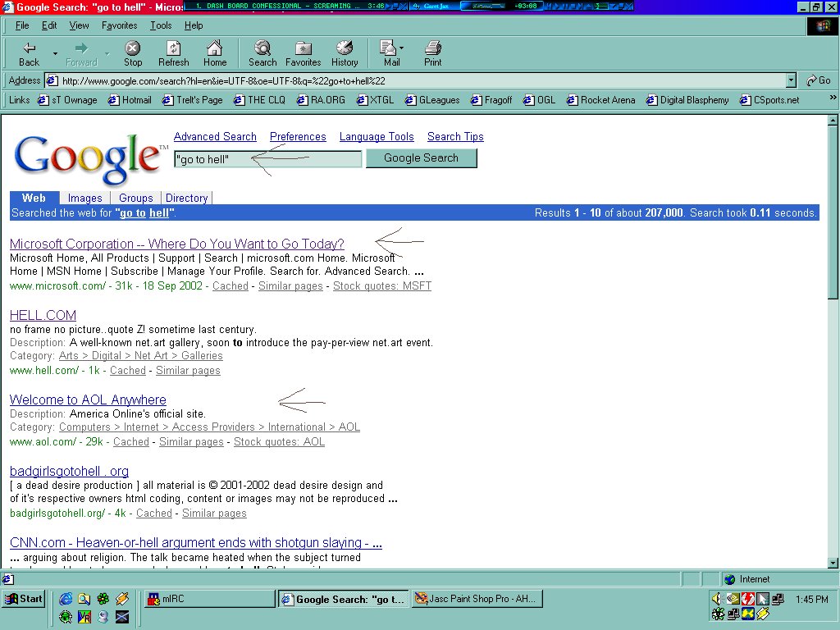The image size is (840, 630).
Task: Open the HELL.COM search result
Action: (43, 315)
